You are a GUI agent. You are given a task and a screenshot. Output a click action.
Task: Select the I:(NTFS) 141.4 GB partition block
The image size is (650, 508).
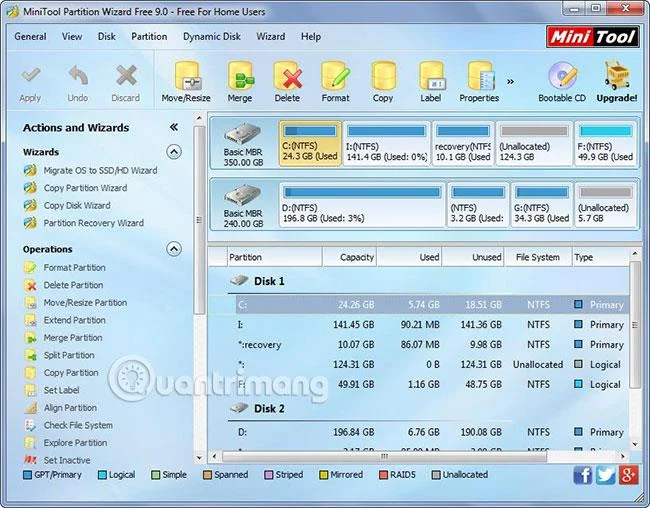click(387, 143)
